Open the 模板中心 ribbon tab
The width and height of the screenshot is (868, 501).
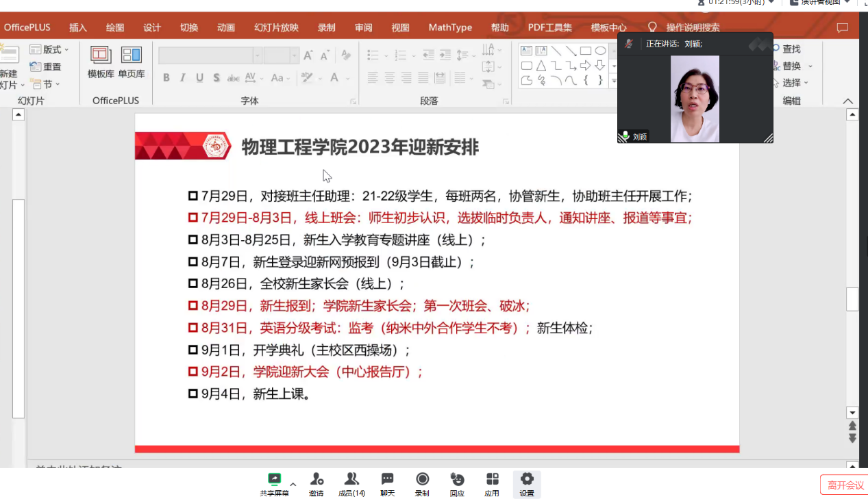(x=608, y=28)
